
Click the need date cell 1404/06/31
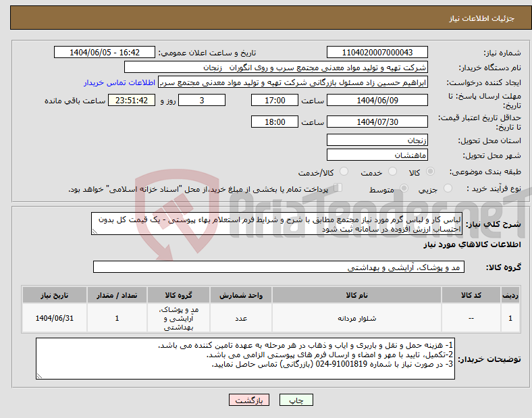point(55,318)
